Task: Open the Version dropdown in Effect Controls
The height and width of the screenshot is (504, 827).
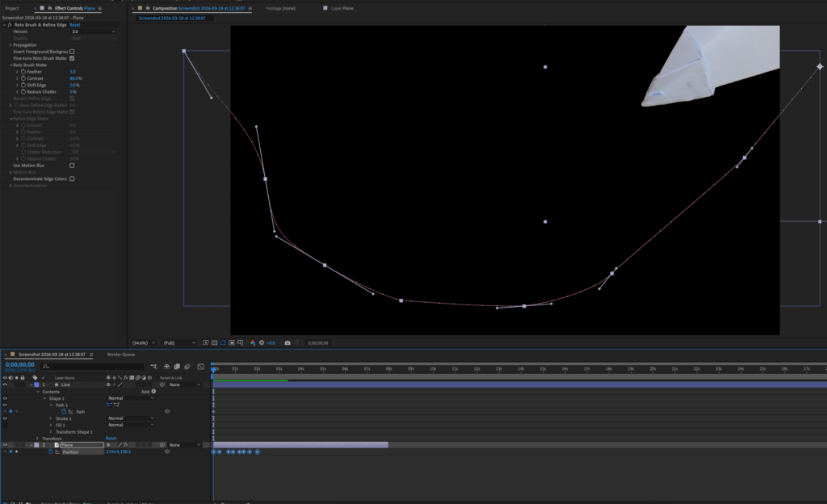Action: pyautogui.click(x=93, y=31)
